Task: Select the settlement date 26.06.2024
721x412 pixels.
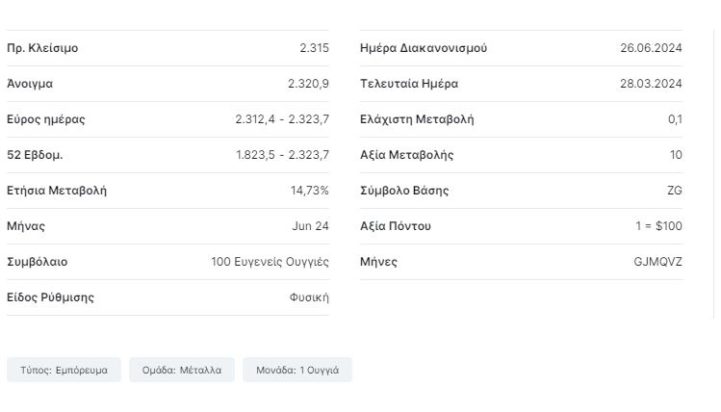Action: 651,49
